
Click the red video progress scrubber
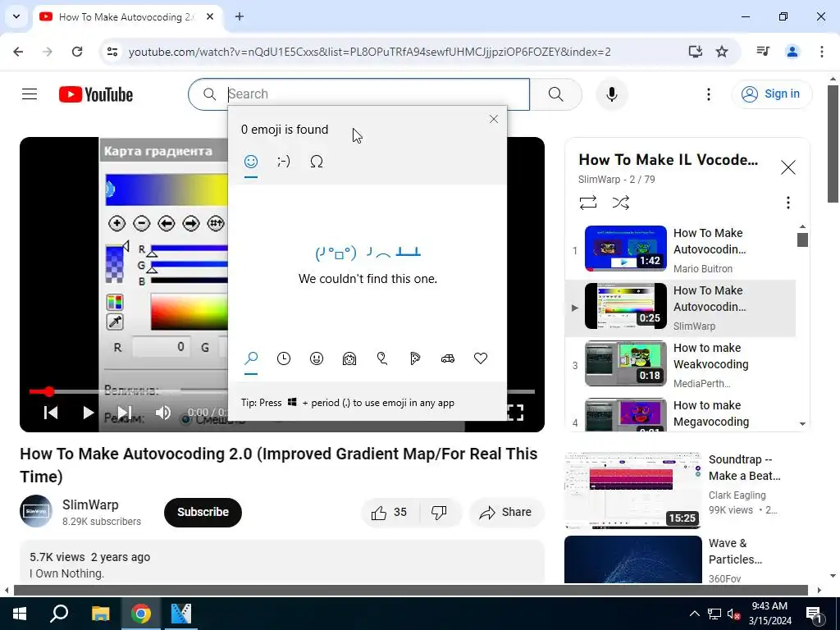48,391
